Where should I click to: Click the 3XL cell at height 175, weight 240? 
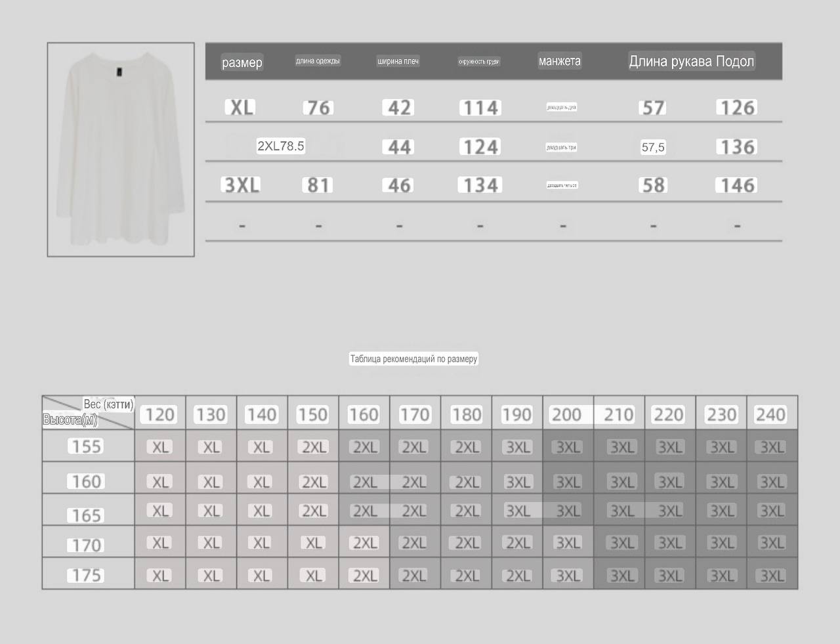(x=772, y=576)
